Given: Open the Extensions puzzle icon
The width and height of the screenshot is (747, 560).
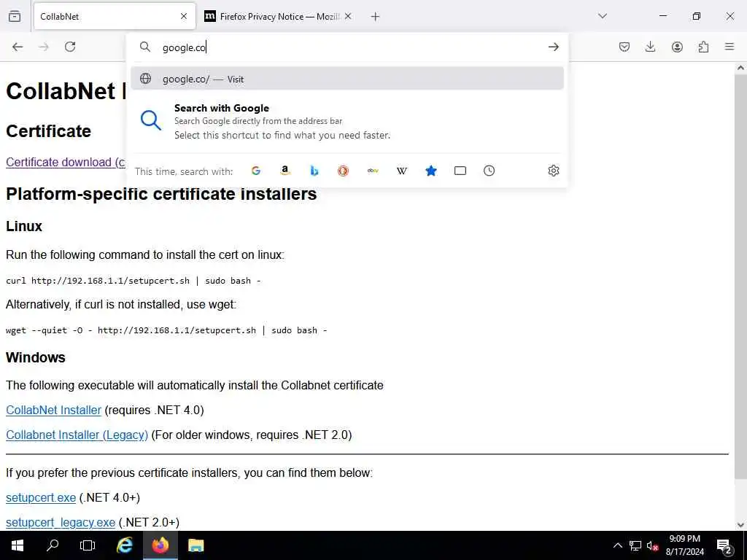Looking at the screenshot, I should point(703,47).
